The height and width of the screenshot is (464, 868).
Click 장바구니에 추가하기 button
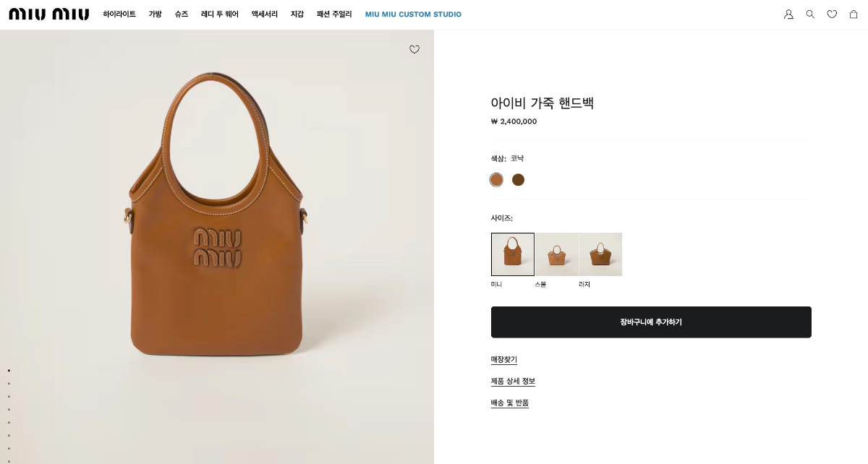tap(651, 322)
